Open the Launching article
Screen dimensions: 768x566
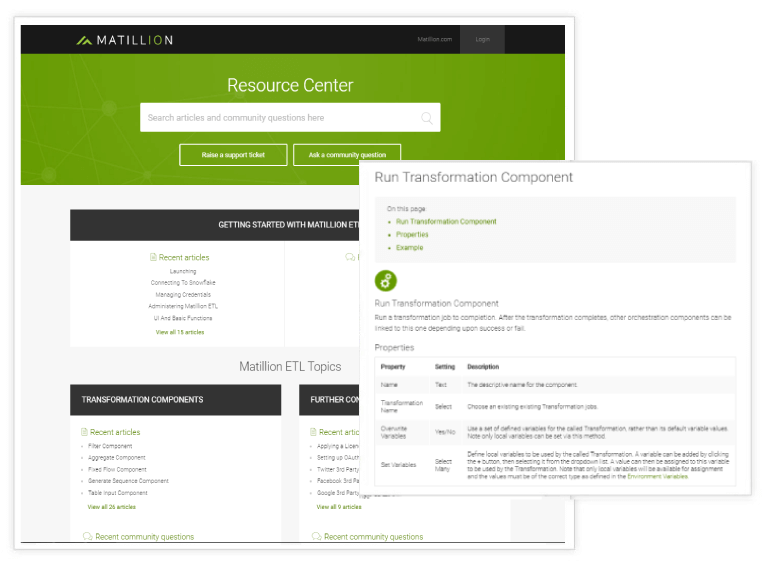(183, 271)
